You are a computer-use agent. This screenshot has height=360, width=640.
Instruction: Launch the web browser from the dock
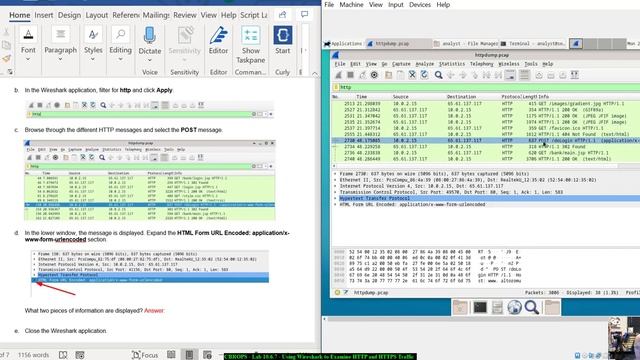pos(514,307)
